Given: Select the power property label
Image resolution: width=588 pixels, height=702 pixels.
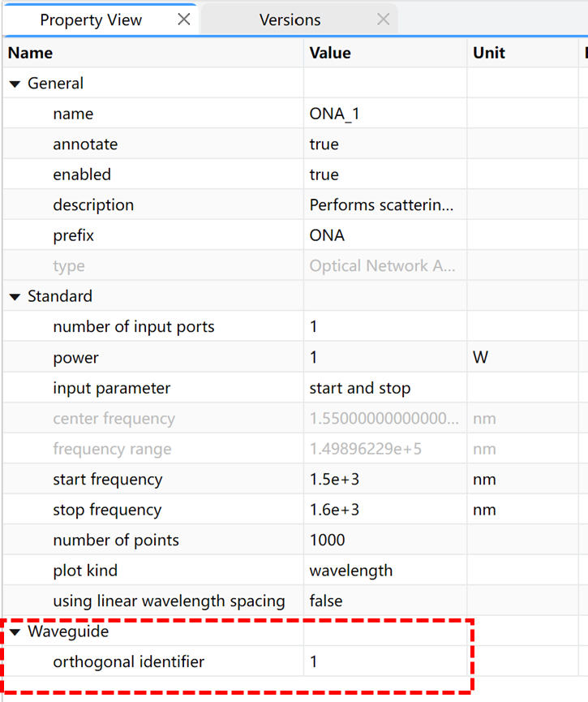Looking at the screenshot, I should coord(75,357).
